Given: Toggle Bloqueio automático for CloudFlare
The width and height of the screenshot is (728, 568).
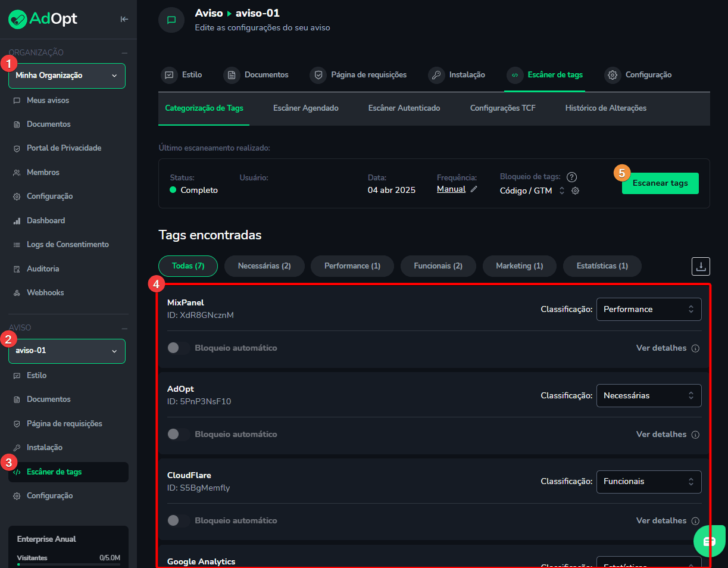Looking at the screenshot, I should (179, 521).
